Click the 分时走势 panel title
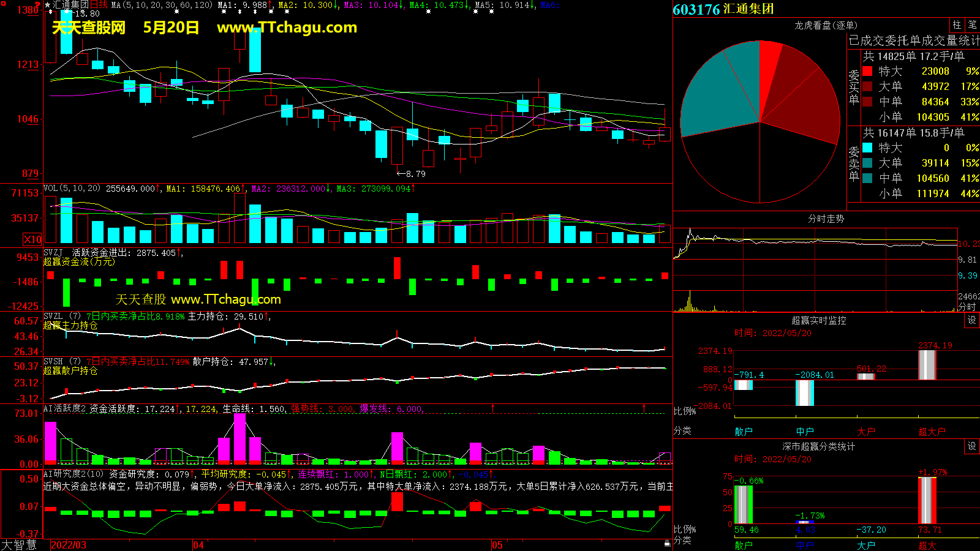Image resolution: width=980 pixels, height=551 pixels. point(826,219)
